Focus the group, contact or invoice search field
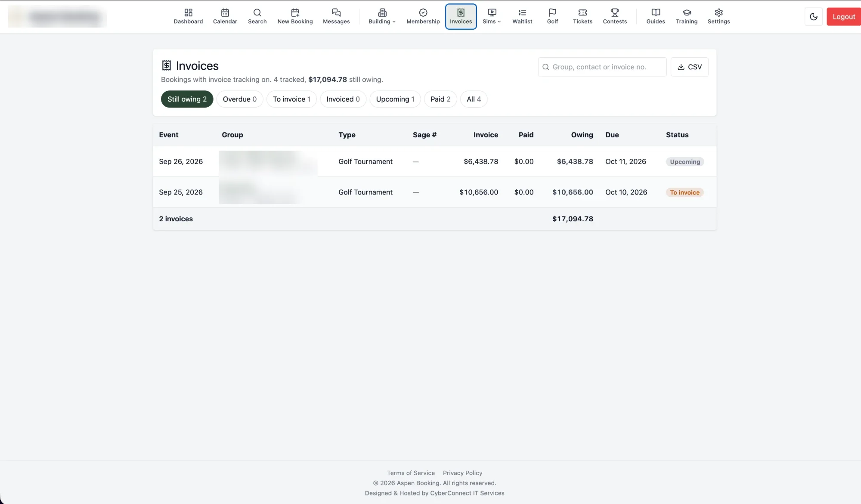861x504 pixels. (x=602, y=67)
